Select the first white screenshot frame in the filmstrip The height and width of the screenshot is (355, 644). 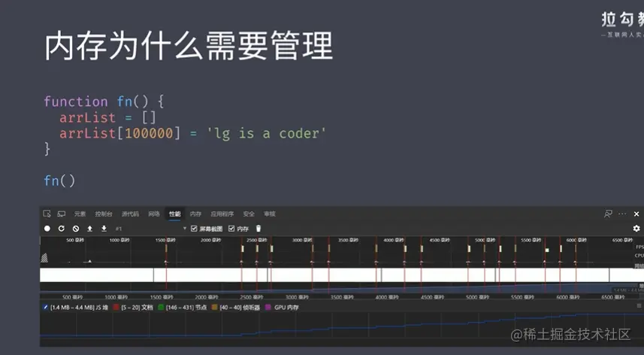pyautogui.click(x=96, y=275)
